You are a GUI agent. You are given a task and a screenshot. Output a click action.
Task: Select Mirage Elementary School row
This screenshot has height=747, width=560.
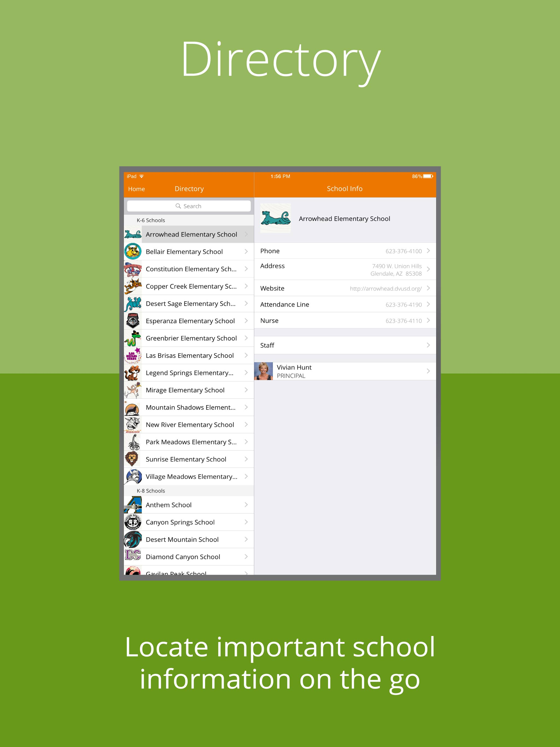pyautogui.click(x=189, y=390)
